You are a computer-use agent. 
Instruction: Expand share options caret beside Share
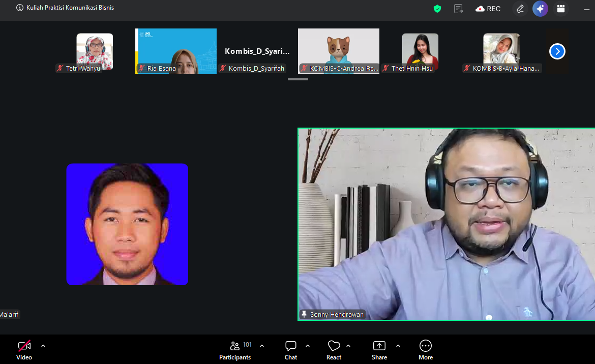pos(398,346)
